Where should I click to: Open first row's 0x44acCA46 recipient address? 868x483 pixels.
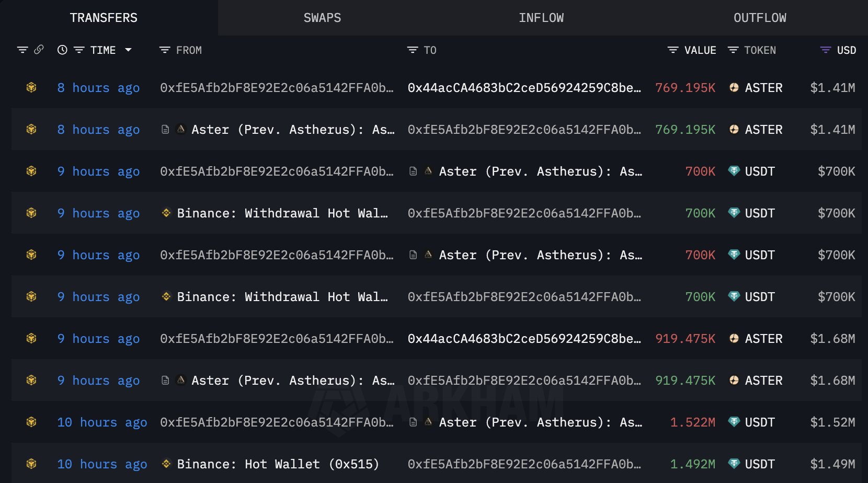point(524,88)
